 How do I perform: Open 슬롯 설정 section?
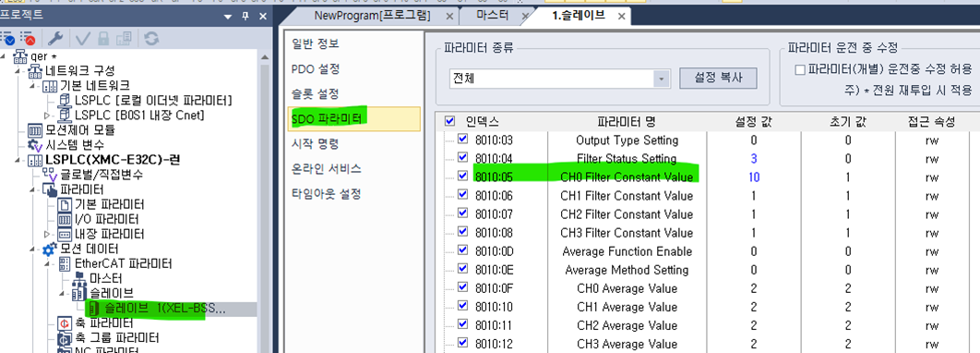click(316, 94)
